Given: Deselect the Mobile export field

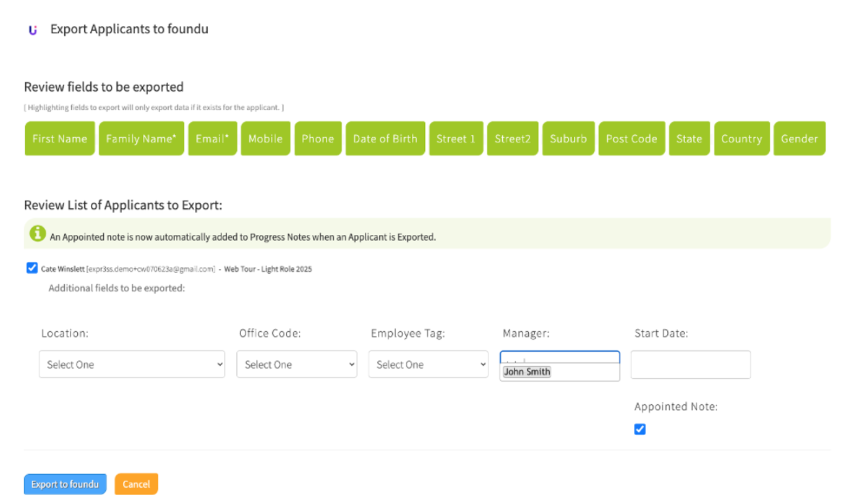Looking at the screenshot, I should click(265, 139).
